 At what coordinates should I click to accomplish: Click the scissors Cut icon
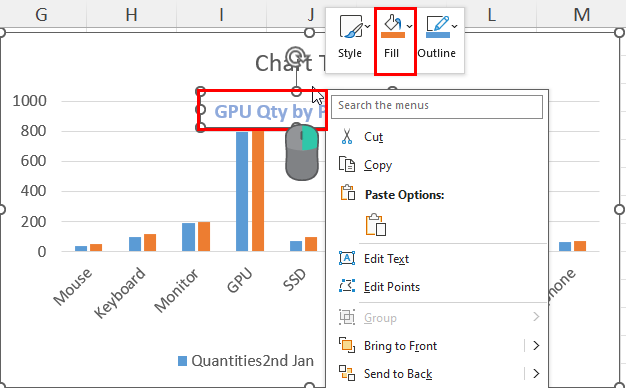(x=347, y=136)
